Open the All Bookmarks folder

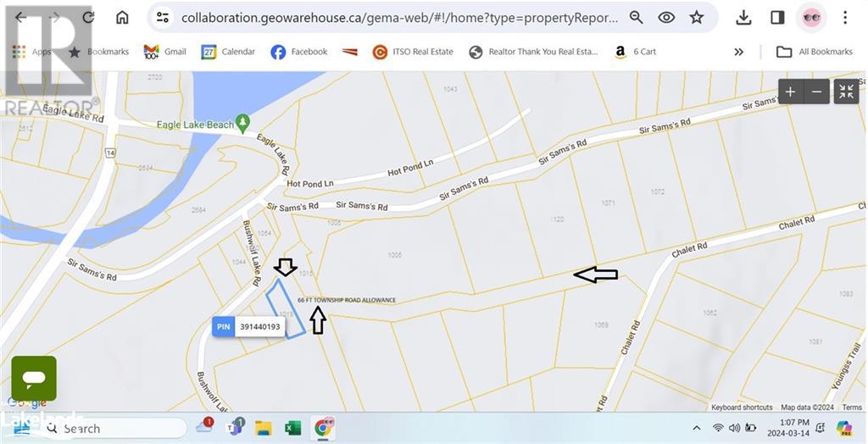click(x=814, y=52)
